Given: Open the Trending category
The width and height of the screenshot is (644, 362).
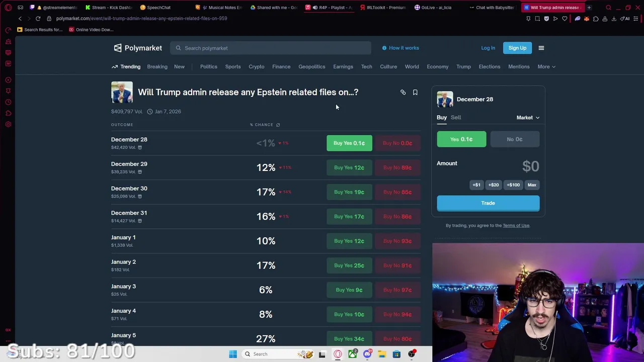Looking at the screenshot, I should 126,66.
